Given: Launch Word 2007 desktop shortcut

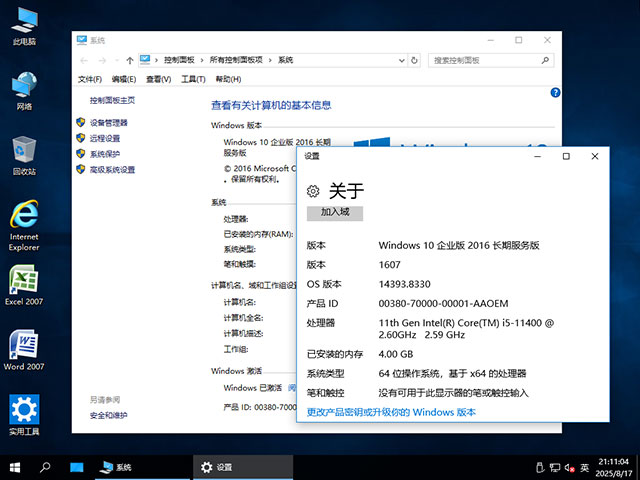Looking at the screenshot, I should [24, 350].
